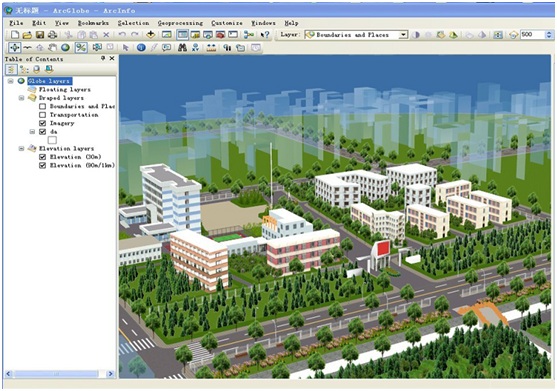Collapse the Globe layers tree node
Image resolution: width=557 pixels, height=391 pixels.
click(x=11, y=81)
